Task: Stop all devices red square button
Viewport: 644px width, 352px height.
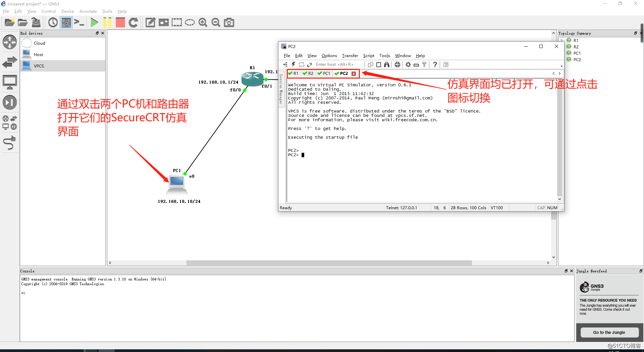Action: (x=120, y=23)
